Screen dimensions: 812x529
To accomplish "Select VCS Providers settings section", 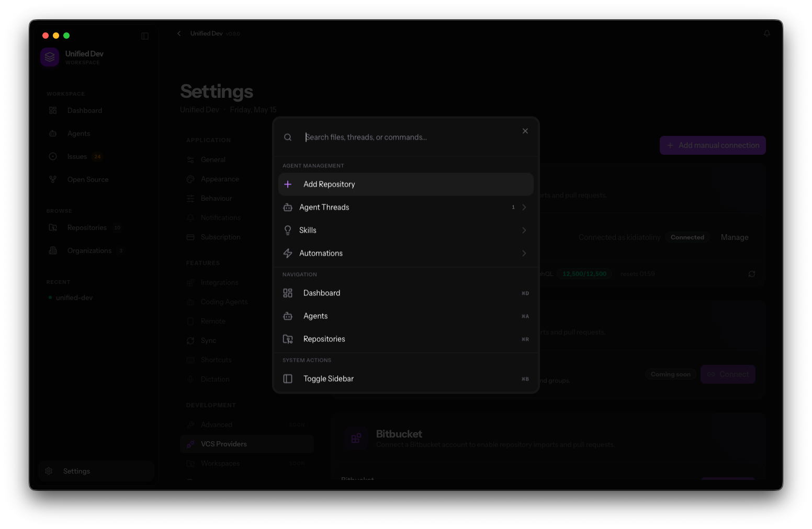I will 247,444.
